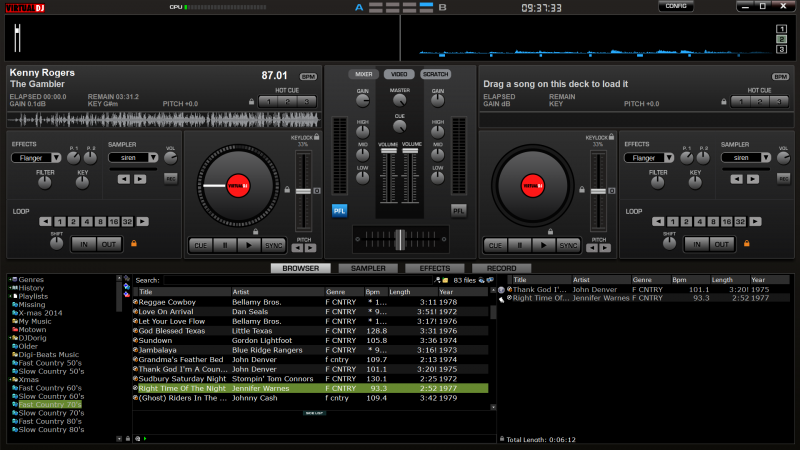Click the crossfader handle
800x450 pixels.
tap(400, 240)
